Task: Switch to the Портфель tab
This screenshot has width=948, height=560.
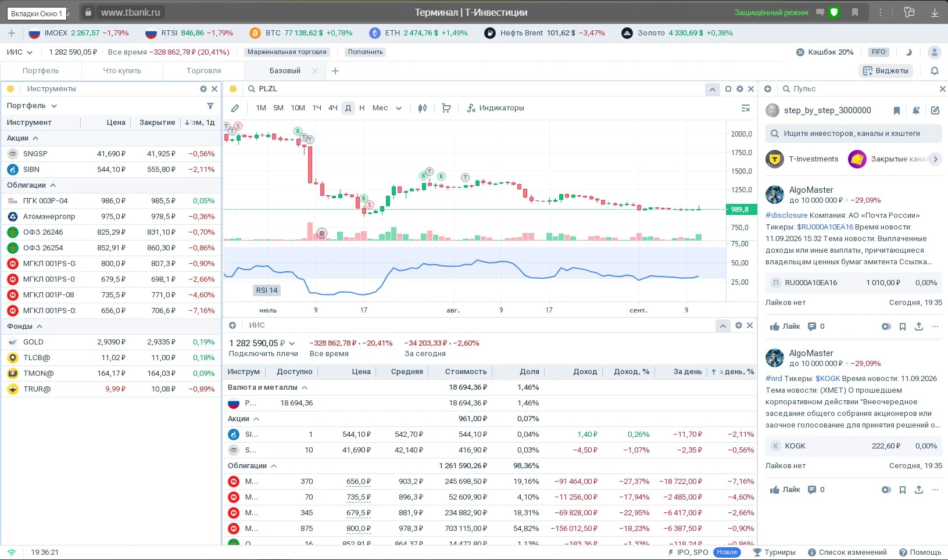Action: [41, 71]
